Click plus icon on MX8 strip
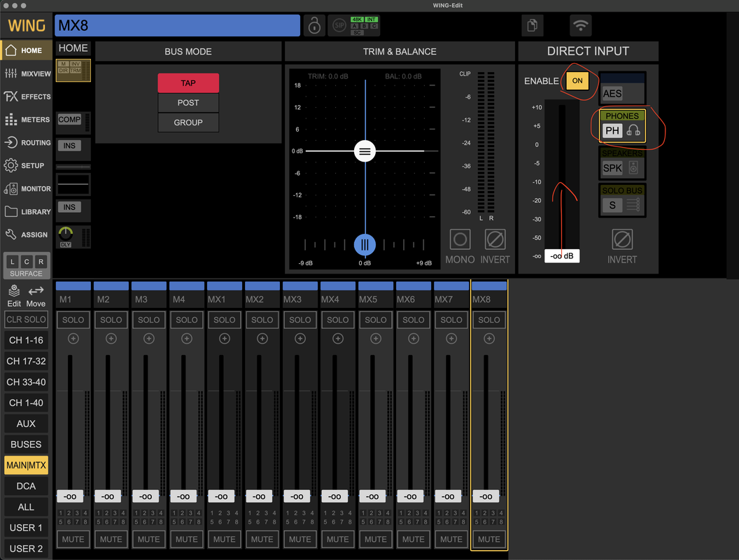 coord(489,339)
